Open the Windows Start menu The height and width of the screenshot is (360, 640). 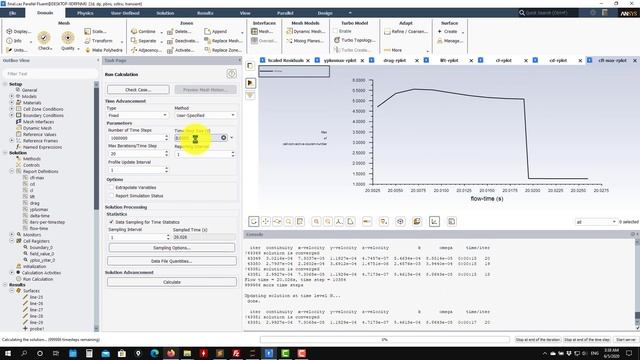(8, 353)
